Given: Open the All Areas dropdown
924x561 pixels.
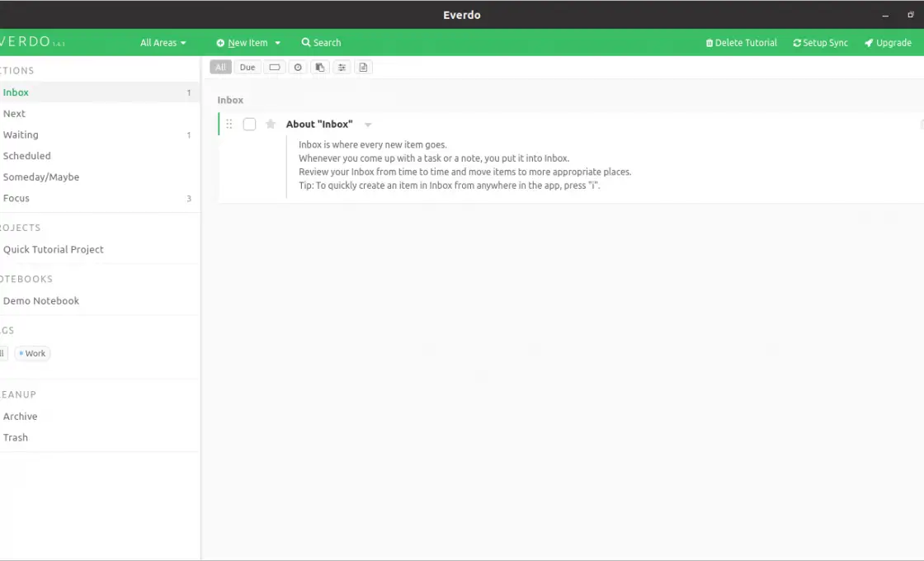Looking at the screenshot, I should pyautogui.click(x=163, y=42).
